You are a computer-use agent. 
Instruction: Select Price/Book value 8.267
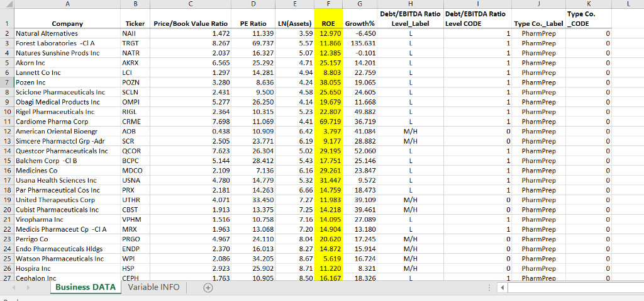(x=191, y=43)
